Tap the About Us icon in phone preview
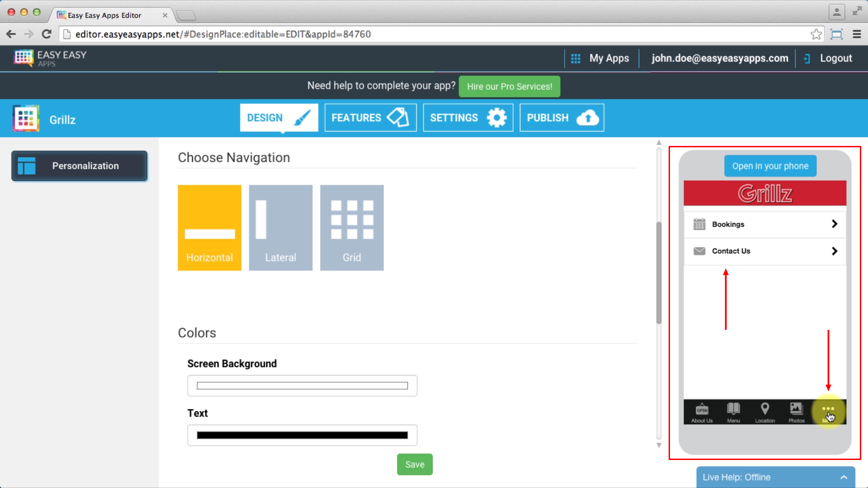The image size is (868, 488). coord(702,409)
